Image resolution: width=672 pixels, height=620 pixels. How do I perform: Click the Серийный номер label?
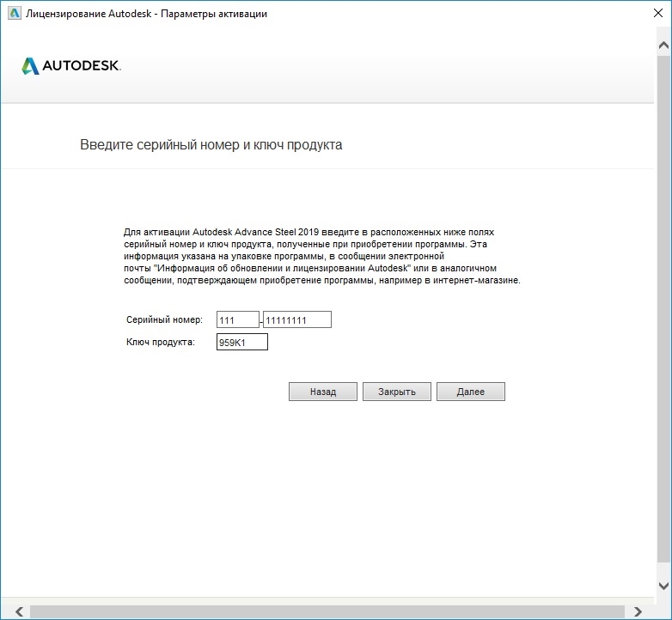(164, 319)
